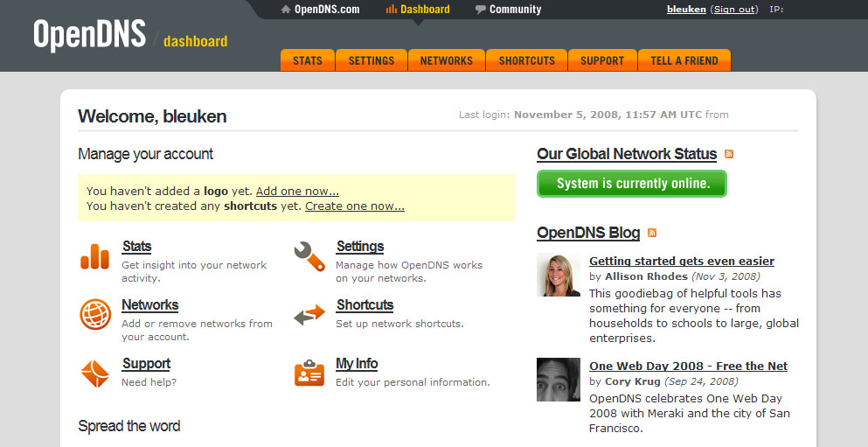The width and height of the screenshot is (868, 447).
Task: Click 'Get insight into your network activity.' text
Action: 194,271
